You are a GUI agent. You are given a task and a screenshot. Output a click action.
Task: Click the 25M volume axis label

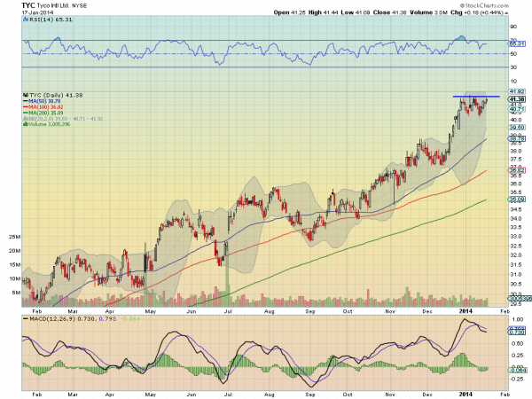pos(14,237)
